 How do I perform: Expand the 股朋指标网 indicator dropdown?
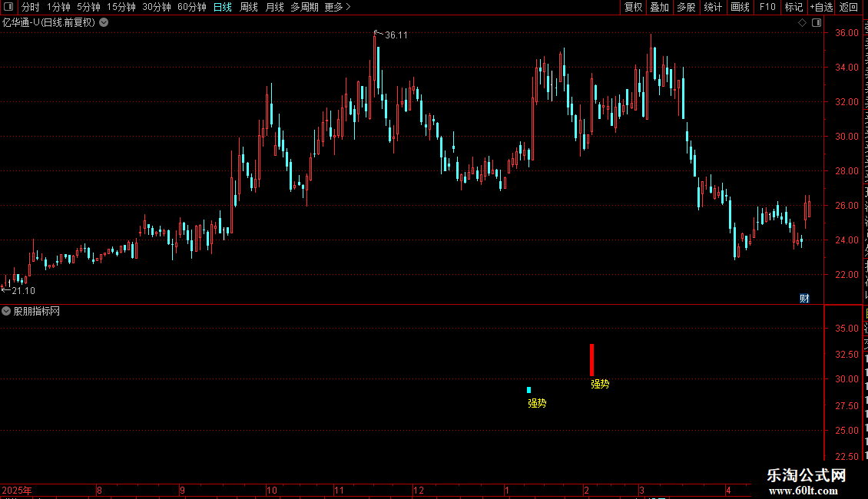point(6,311)
